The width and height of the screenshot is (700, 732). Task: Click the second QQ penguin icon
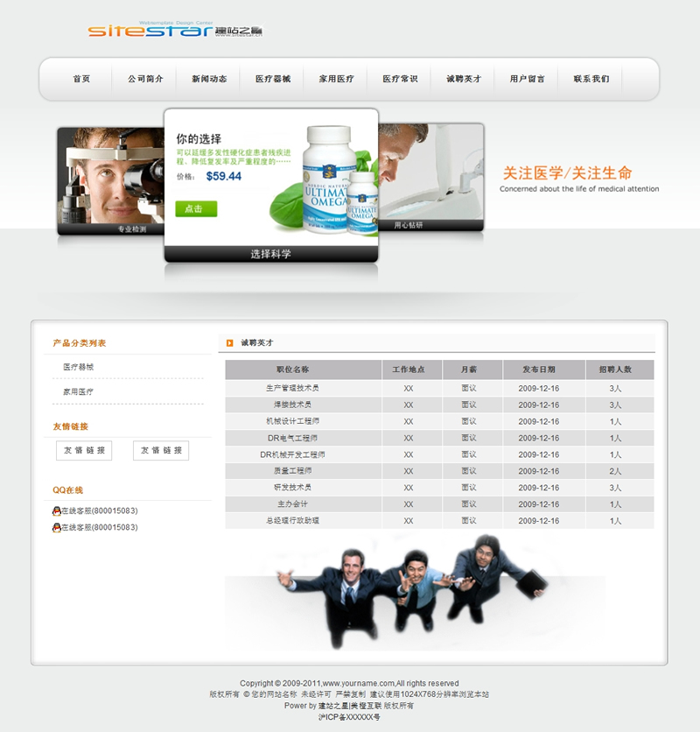tap(56, 527)
